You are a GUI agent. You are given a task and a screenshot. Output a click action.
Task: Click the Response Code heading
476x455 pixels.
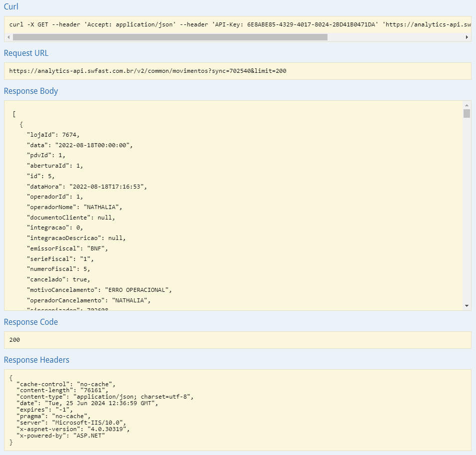point(31,322)
